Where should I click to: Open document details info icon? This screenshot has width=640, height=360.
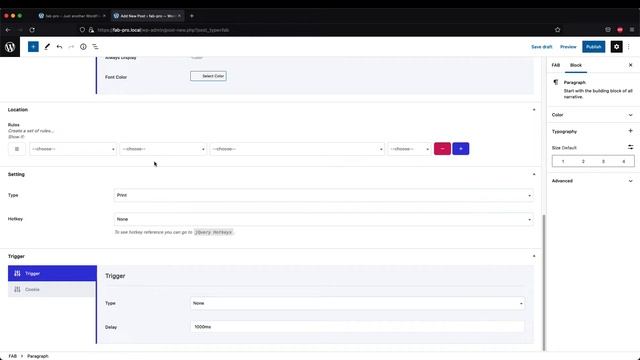[83, 47]
